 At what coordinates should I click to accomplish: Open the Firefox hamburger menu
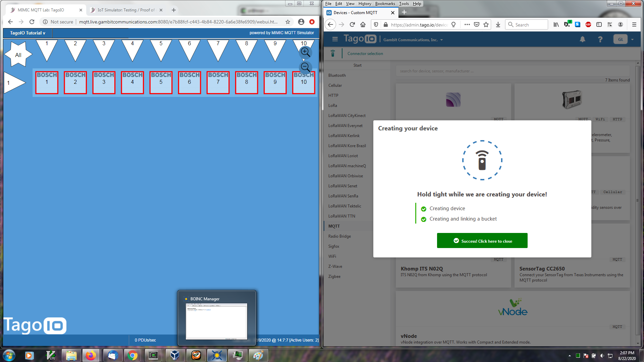point(634,24)
